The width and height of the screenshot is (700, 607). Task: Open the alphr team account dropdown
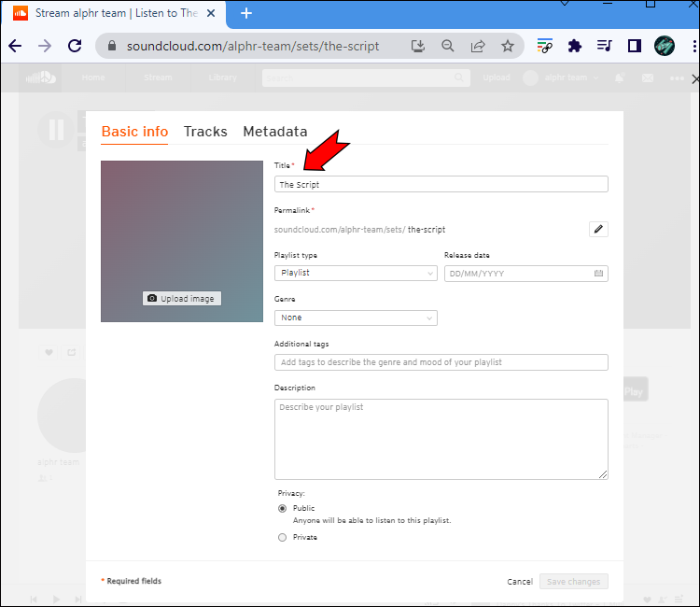pyautogui.click(x=561, y=78)
